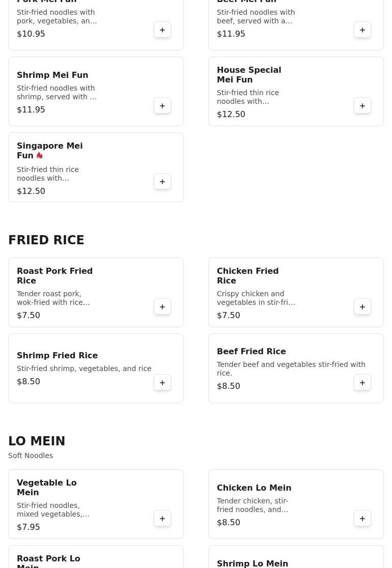Add Shrimp Fried Rice with plus icon
Viewport: 392px width, 568px height.
coord(162,382)
